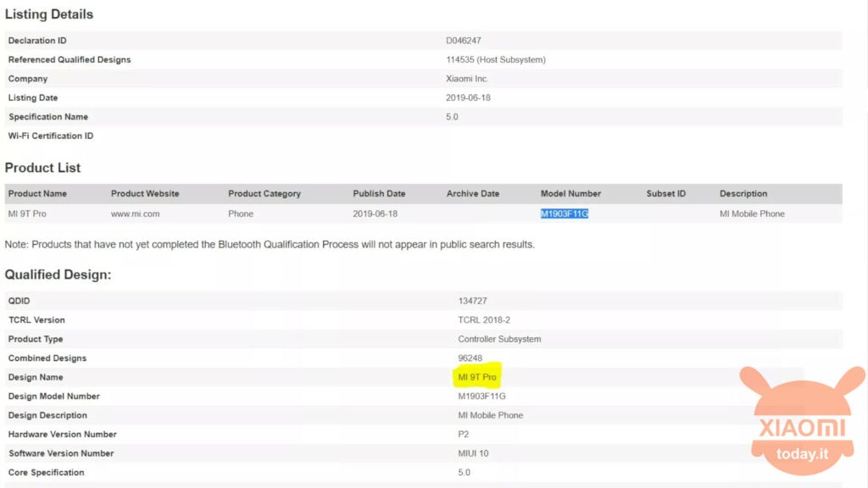
Task: Click the "Publish Date" column header
Action: (x=379, y=194)
